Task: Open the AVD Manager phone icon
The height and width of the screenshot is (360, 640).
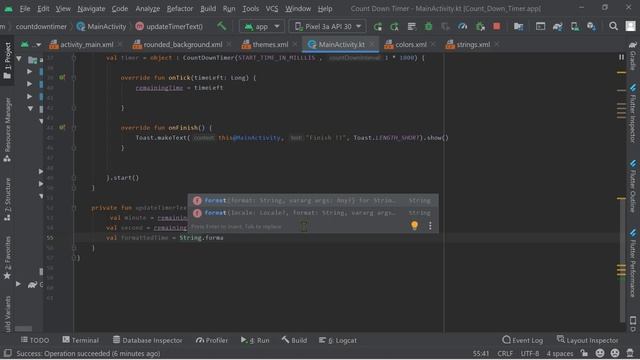Action: click(575, 27)
